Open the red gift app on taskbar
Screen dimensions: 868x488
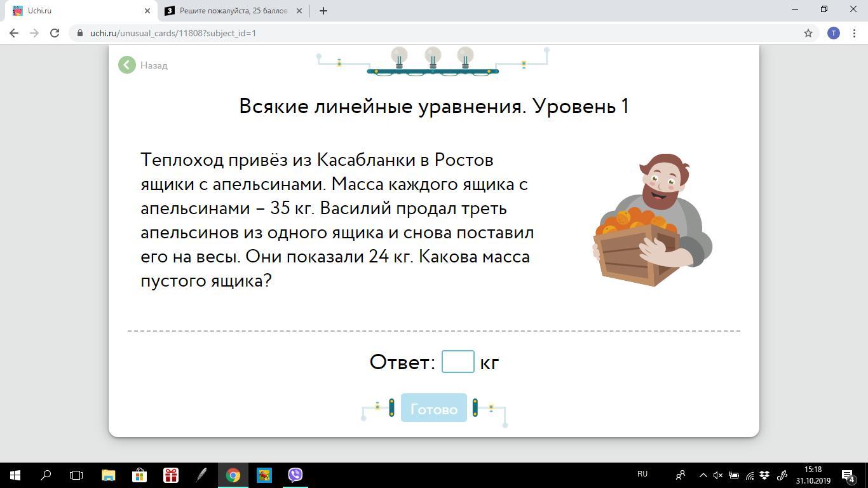click(170, 475)
